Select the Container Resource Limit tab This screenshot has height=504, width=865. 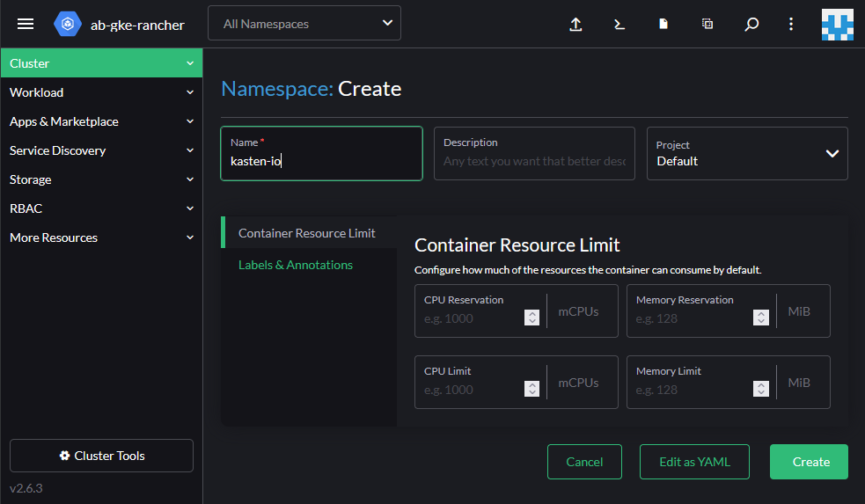click(307, 233)
